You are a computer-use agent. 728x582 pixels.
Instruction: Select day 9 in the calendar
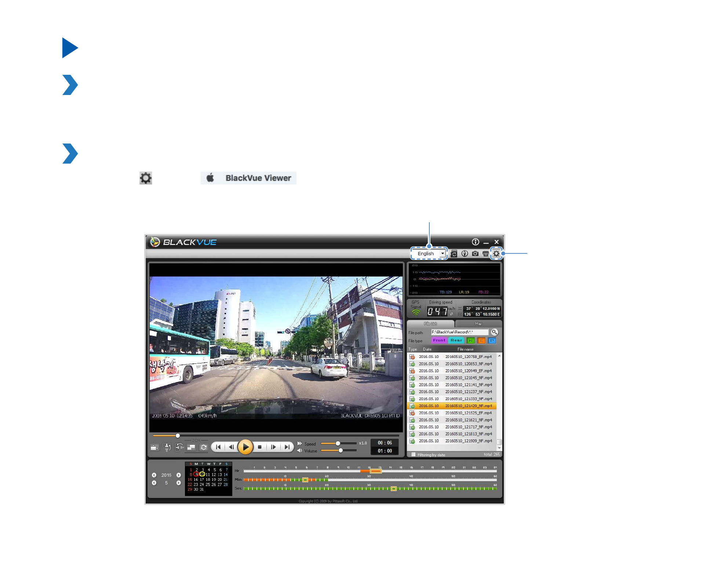click(x=196, y=474)
